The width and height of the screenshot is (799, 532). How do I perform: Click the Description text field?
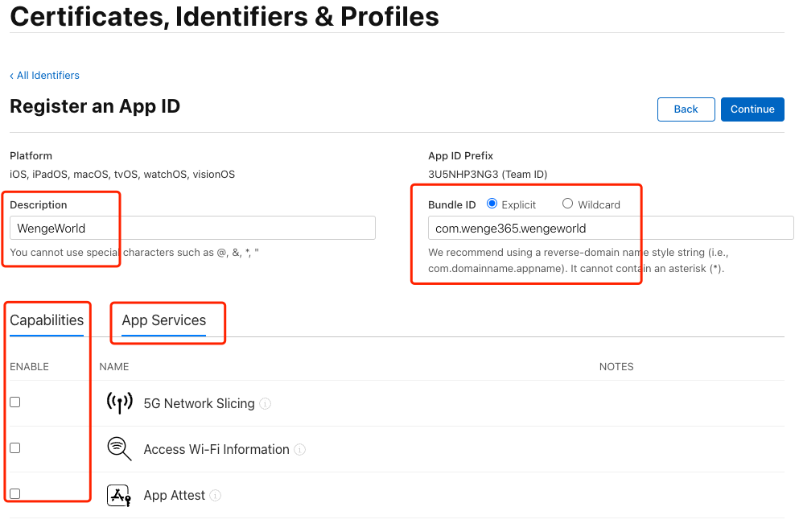pos(192,229)
